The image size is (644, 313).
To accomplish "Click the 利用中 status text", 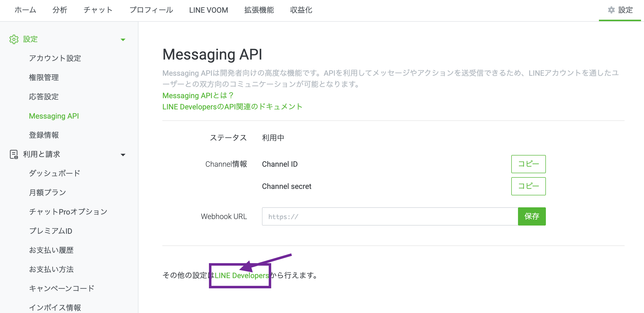I will [x=273, y=138].
